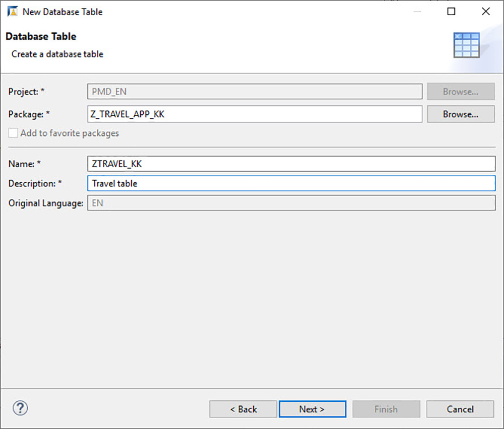
Task: Click the disabled Browse button beside Project
Action: tap(460, 91)
